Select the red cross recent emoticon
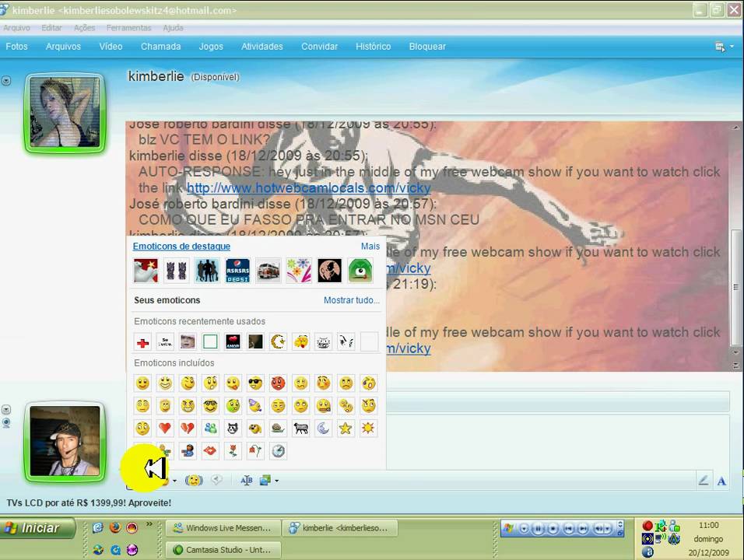This screenshot has height=560, width=744. pos(142,341)
